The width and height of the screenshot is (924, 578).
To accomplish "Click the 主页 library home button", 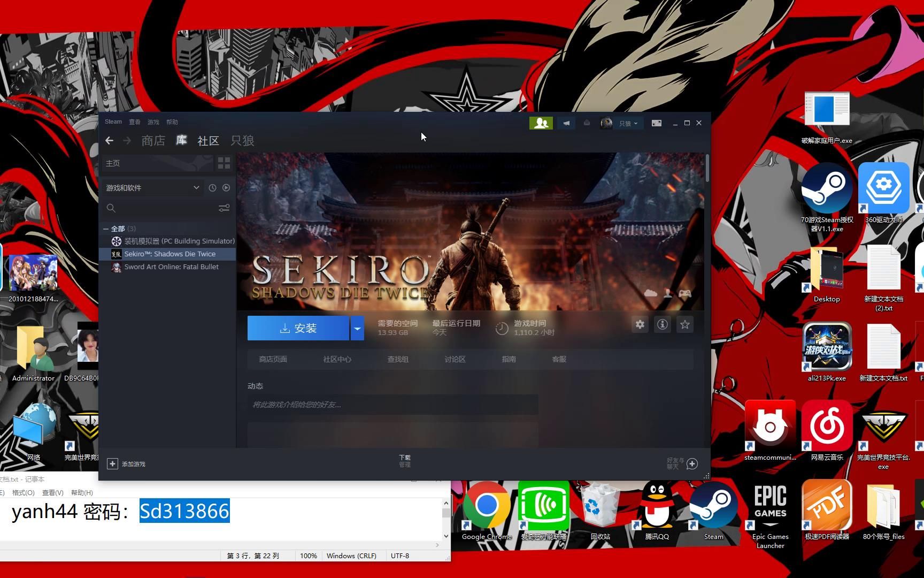I will point(157,163).
